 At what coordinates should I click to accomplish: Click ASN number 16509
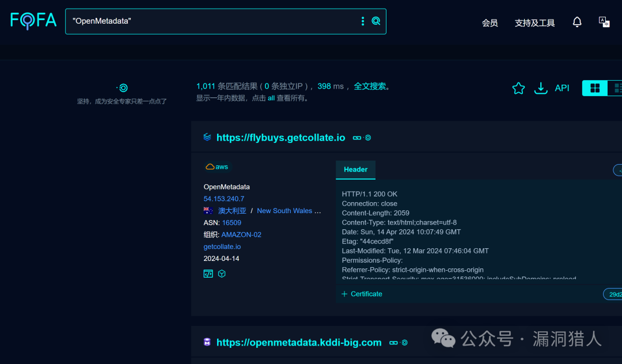click(x=232, y=222)
